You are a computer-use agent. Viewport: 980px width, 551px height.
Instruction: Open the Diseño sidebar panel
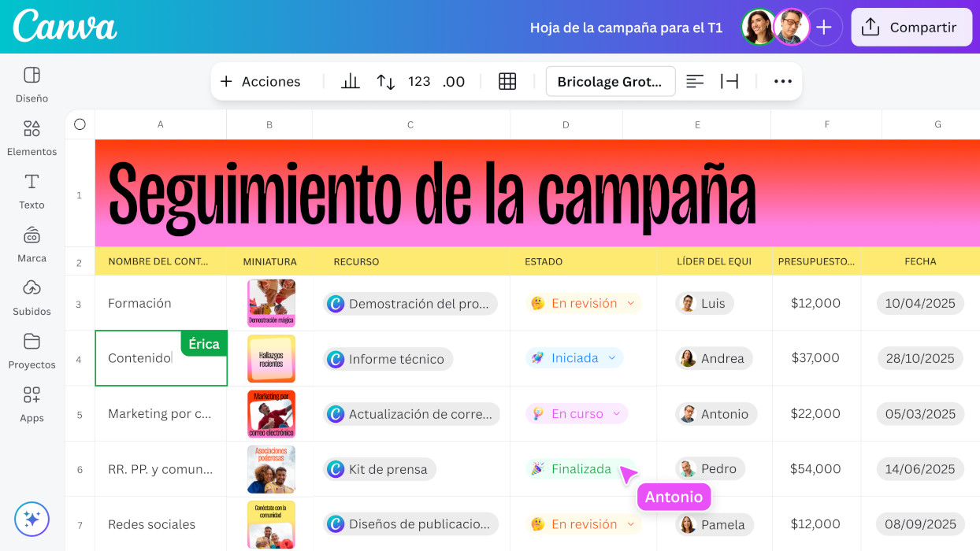32,85
